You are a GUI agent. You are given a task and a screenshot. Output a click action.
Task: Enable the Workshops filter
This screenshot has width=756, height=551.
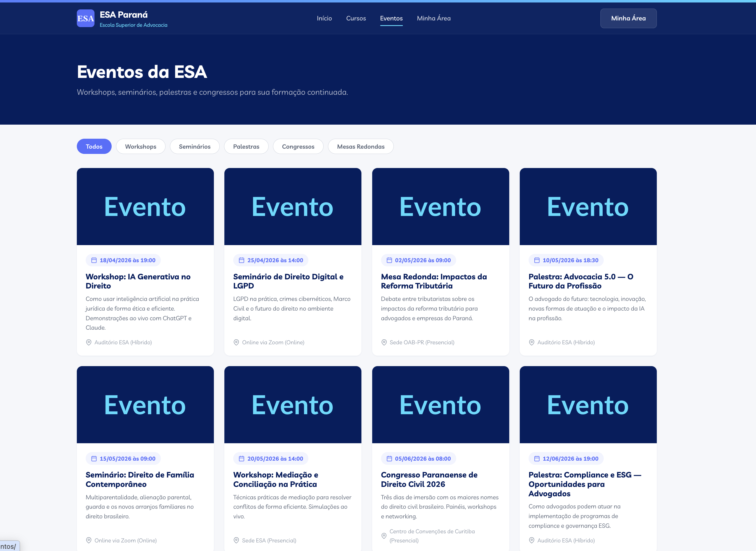(140, 146)
